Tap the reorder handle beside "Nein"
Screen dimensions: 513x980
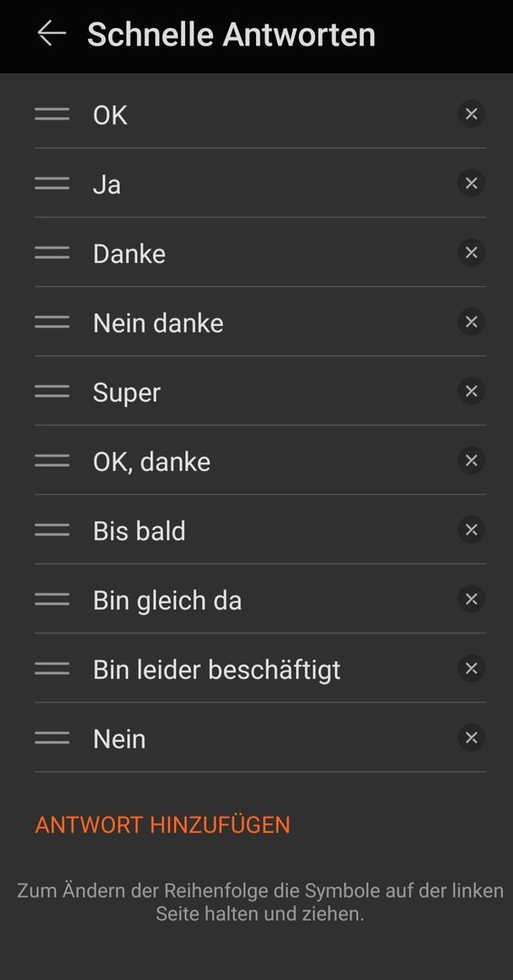(x=52, y=738)
